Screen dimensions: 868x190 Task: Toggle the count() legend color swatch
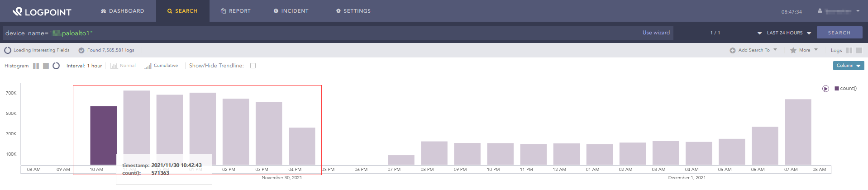click(x=837, y=89)
